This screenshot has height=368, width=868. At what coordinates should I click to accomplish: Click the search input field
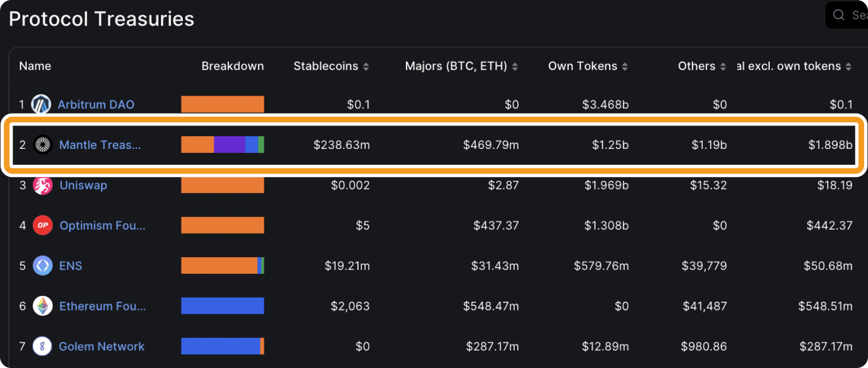coord(847,15)
